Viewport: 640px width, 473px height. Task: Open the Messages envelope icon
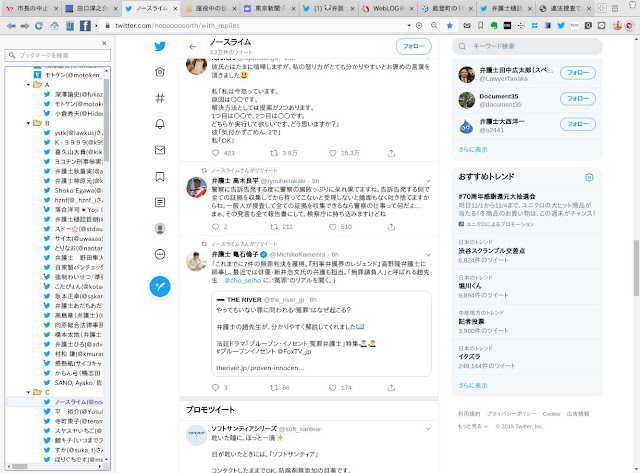pos(160,150)
